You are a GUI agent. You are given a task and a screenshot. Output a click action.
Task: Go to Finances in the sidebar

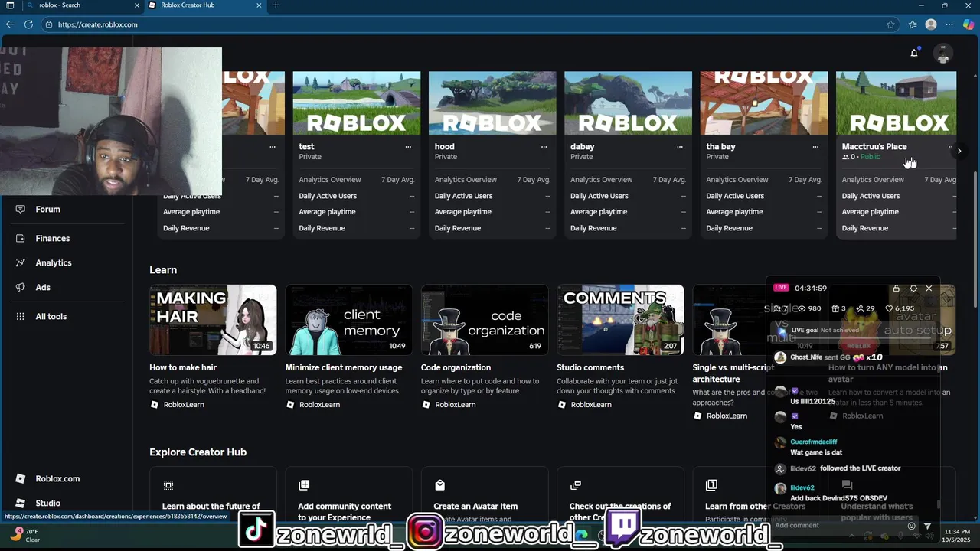(52, 238)
